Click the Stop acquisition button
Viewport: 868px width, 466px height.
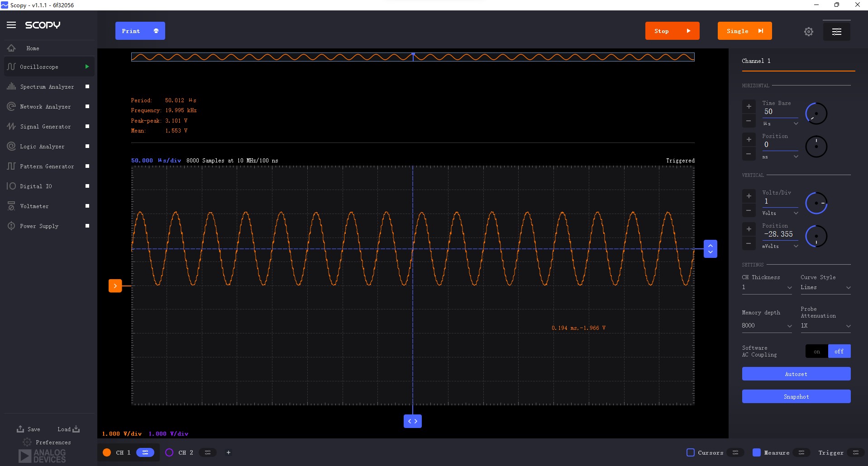pos(672,31)
